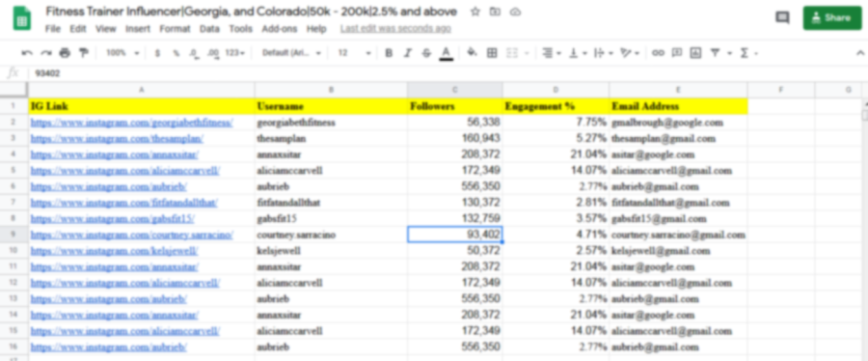Open the Google Sheets home icon
The height and width of the screenshot is (361, 868).
tap(22, 18)
